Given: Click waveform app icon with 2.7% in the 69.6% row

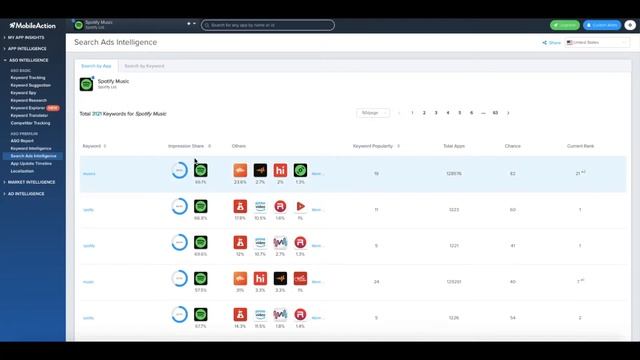Looking at the screenshot, I should pos(280,242).
